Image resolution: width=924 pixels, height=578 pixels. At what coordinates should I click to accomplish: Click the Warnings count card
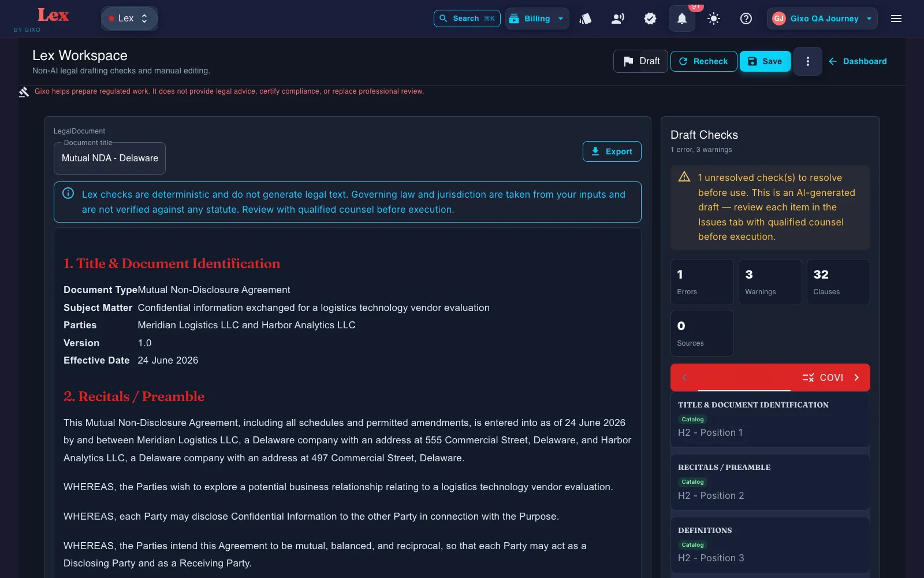pyautogui.click(x=770, y=282)
